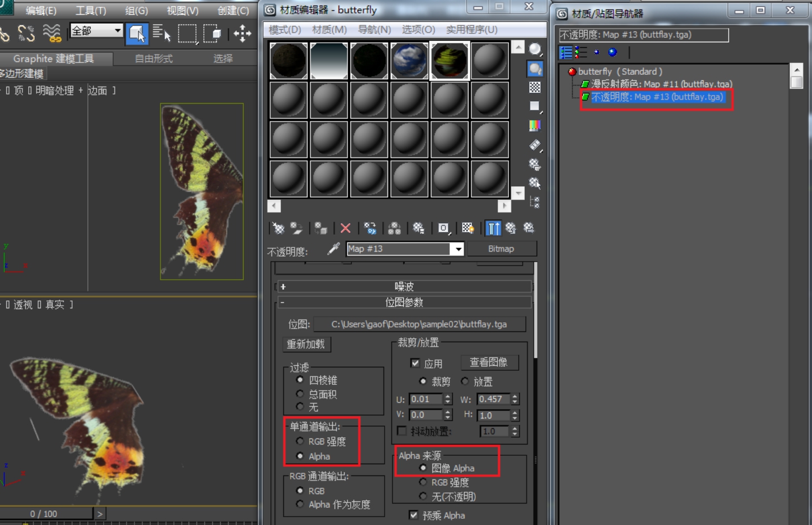Click Go Forward to Sibling icon
Image resolution: width=812 pixels, height=525 pixels.
(x=529, y=228)
